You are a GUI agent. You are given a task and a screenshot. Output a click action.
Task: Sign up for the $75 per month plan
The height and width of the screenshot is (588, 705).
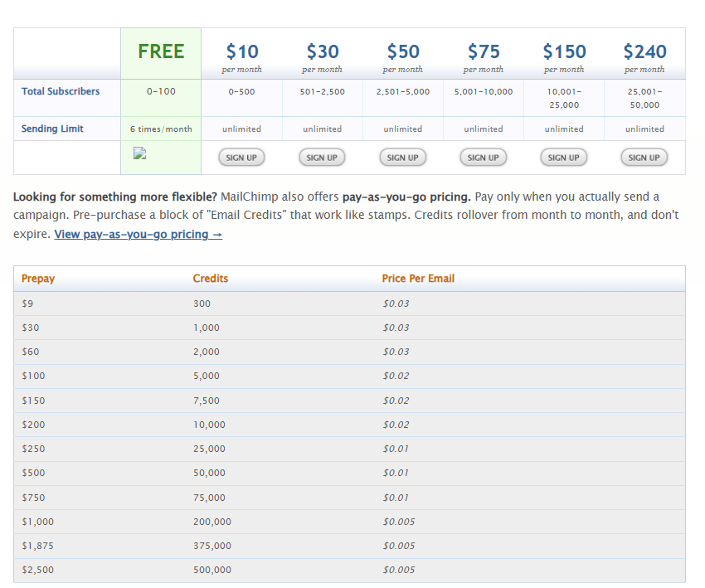[x=483, y=158]
